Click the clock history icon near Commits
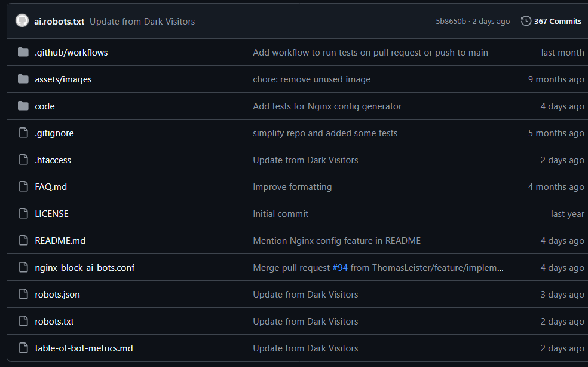Screen dimensions: 588x367 tap(526, 21)
